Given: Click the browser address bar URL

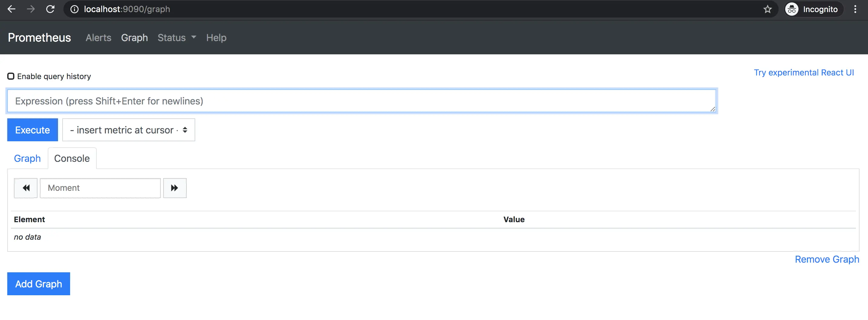Looking at the screenshot, I should tap(127, 9).
